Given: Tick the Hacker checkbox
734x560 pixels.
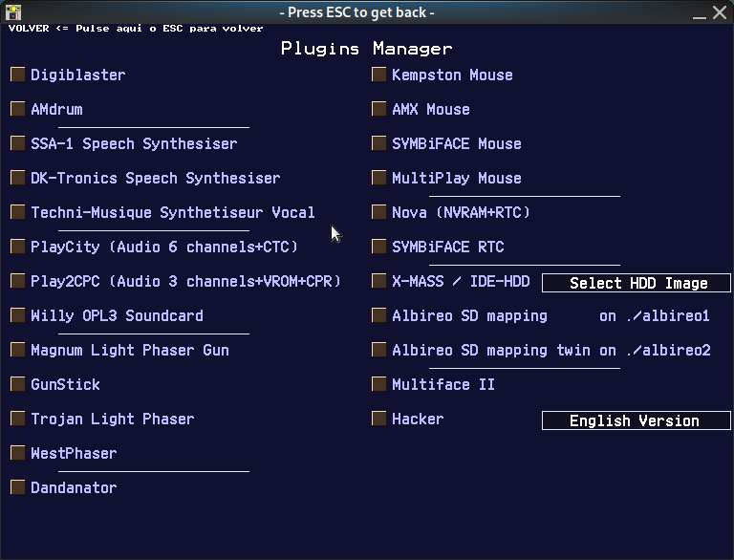Looking at the screenshot, I should pos(379,419).
